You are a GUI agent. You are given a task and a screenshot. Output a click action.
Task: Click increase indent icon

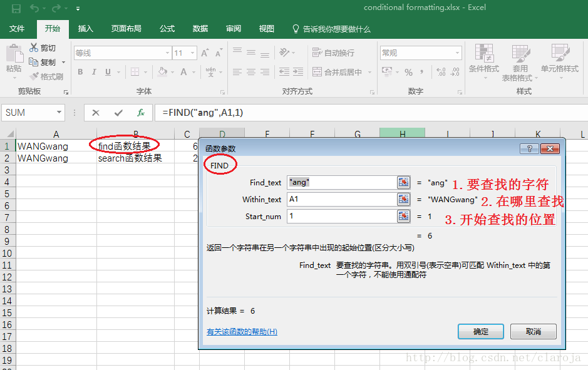298,72
